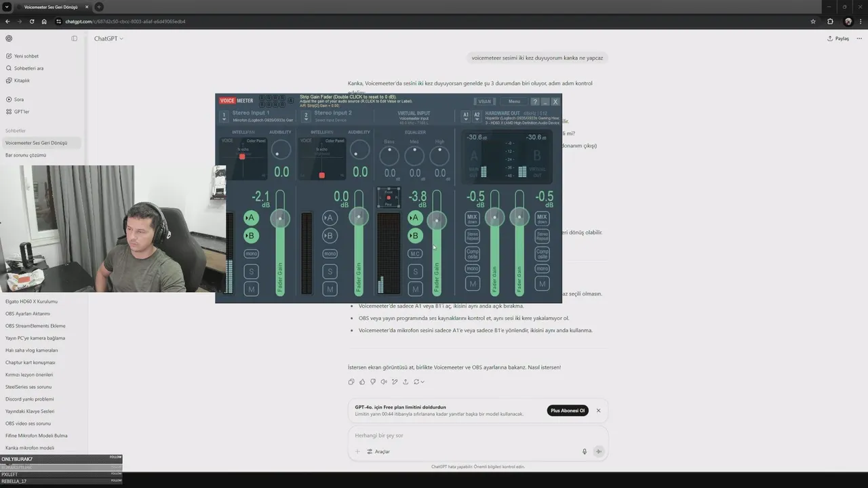This screenshot has width=868, height=488.
Task: Click the ChatGPT logo icon in the sidebar
Action: 9,39
